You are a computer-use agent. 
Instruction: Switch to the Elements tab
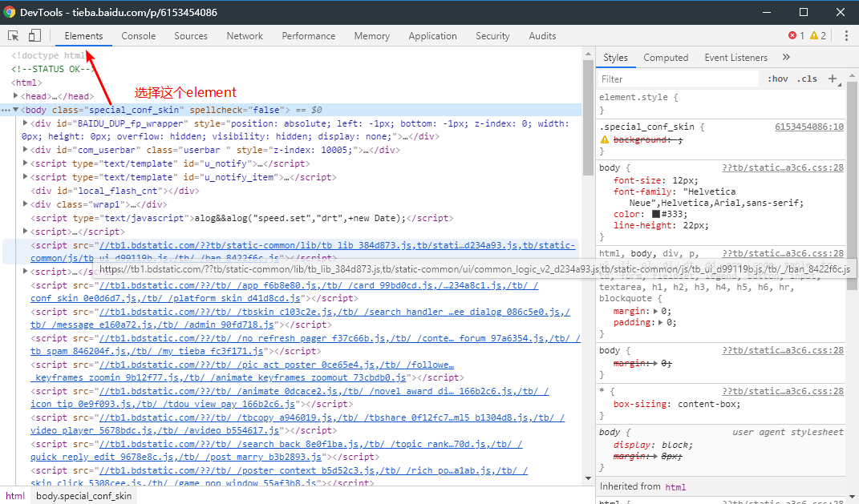coord(83,35)
